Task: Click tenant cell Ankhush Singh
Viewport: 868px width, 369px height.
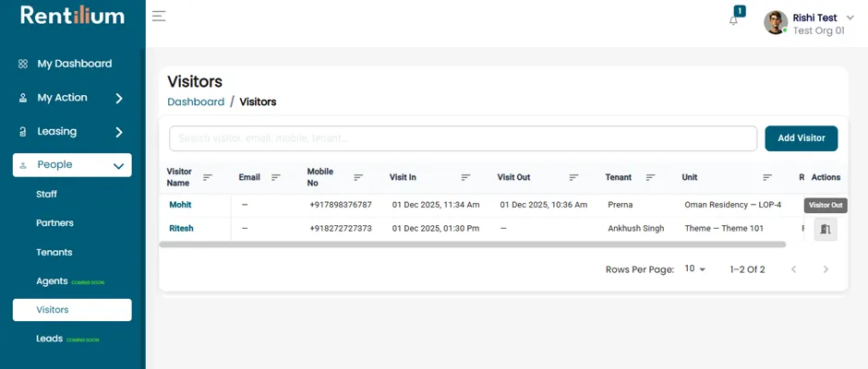Action: point(635,229)
